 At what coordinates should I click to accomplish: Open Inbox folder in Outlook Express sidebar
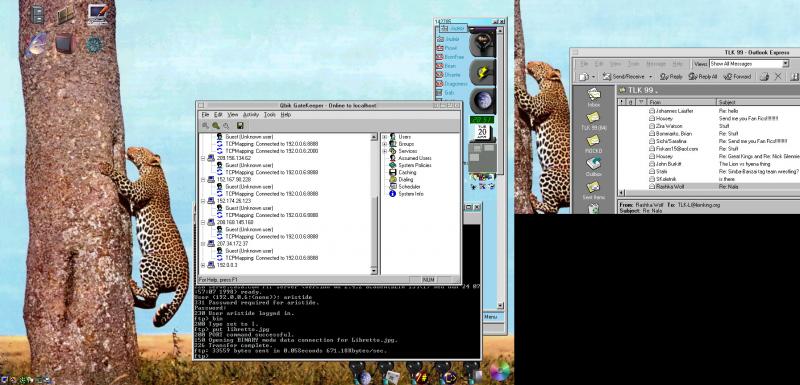(x=593, y=98)
